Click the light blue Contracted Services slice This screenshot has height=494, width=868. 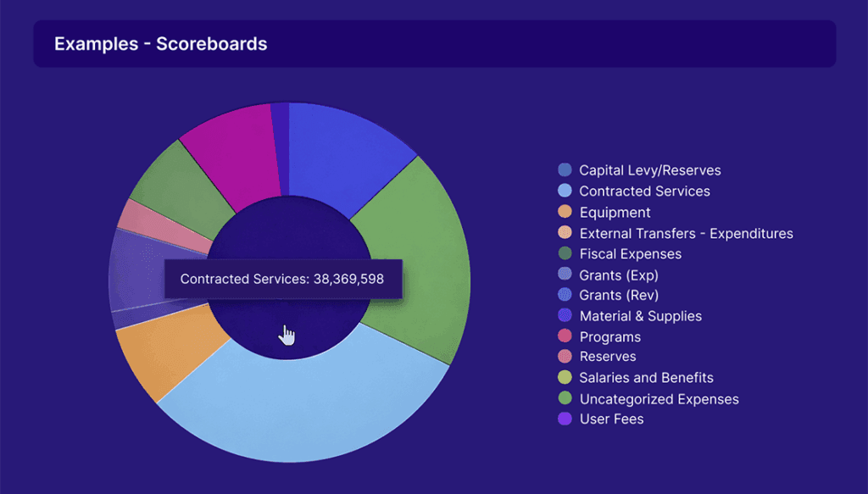coord(314,415)
